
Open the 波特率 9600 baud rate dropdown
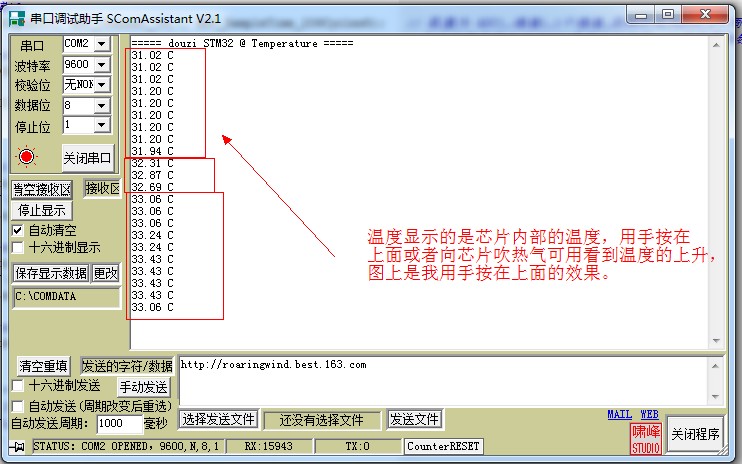tap(102, 64)
